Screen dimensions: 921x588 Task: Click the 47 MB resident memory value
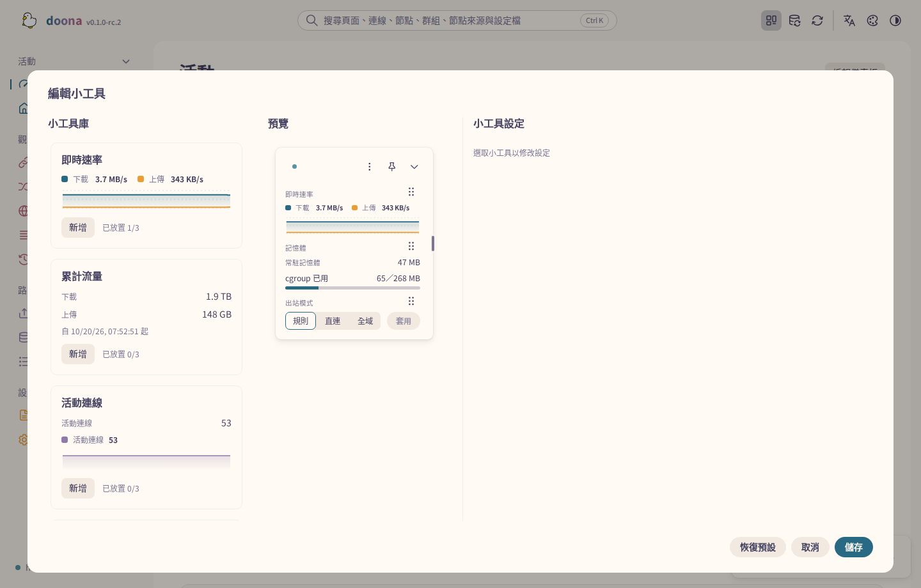click(x=409, y=263)
